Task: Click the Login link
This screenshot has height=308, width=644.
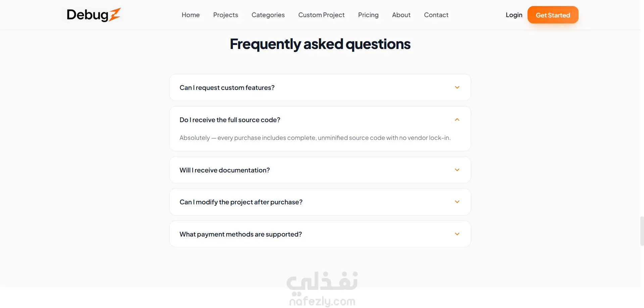Action: 514,15
